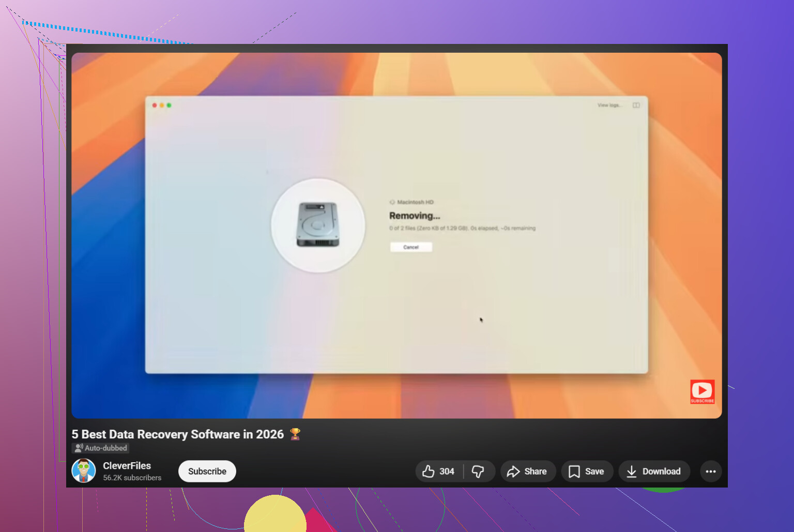
Task: Cancel the Removing operation in the video
Action: click(x=411, y=247)
